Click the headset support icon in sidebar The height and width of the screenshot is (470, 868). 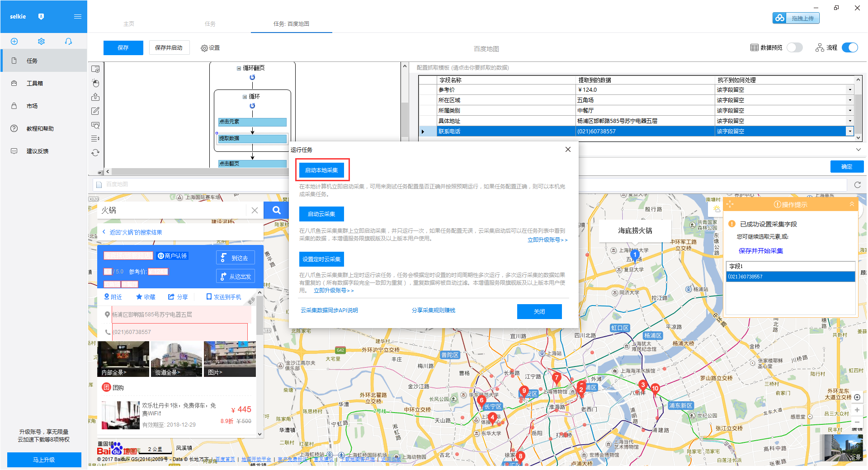pyautogui.click(x=68, y=42)
